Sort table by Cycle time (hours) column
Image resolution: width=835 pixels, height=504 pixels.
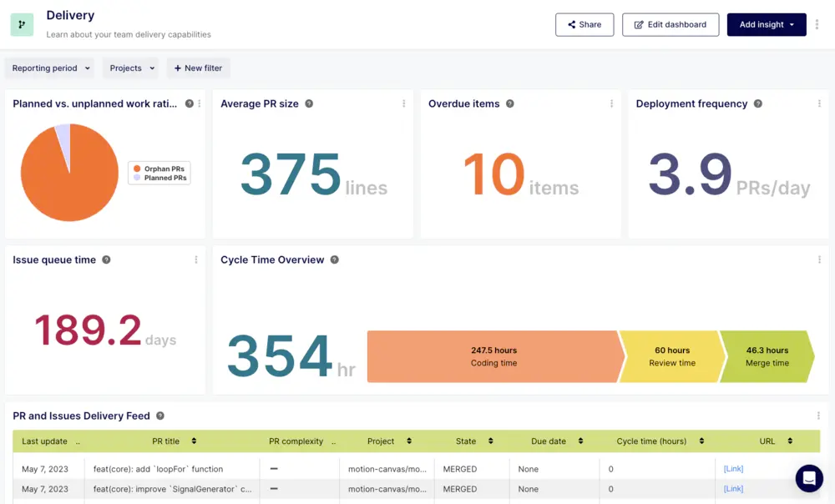click(x=660, y=441)
